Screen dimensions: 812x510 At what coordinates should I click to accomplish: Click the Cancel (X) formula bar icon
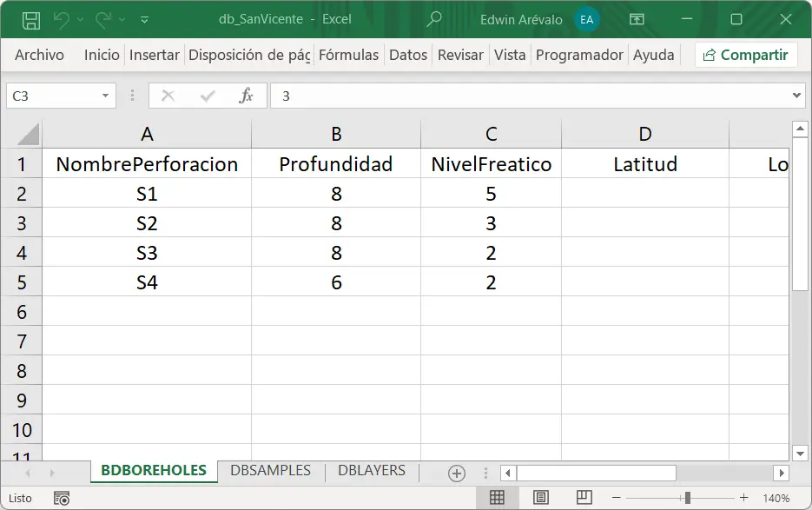point(168,96)
